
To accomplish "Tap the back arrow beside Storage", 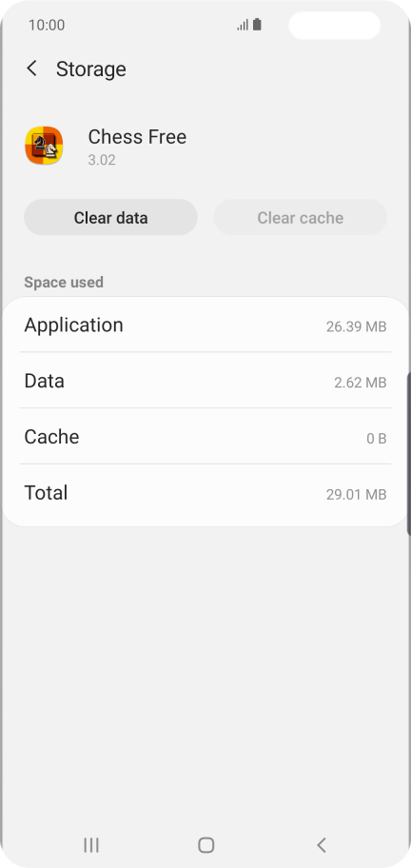I will 31,69.
